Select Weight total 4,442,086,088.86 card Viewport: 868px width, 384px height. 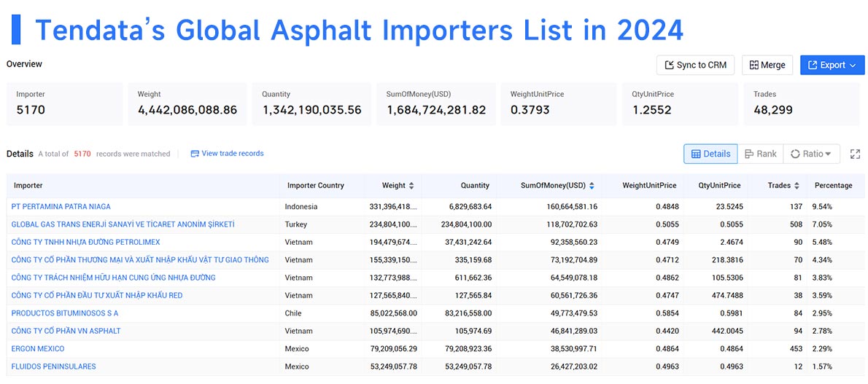pos(187,104)
